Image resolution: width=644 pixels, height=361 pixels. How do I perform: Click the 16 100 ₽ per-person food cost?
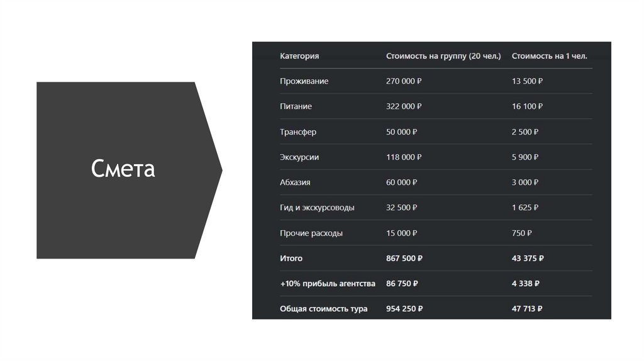[527, 106]
